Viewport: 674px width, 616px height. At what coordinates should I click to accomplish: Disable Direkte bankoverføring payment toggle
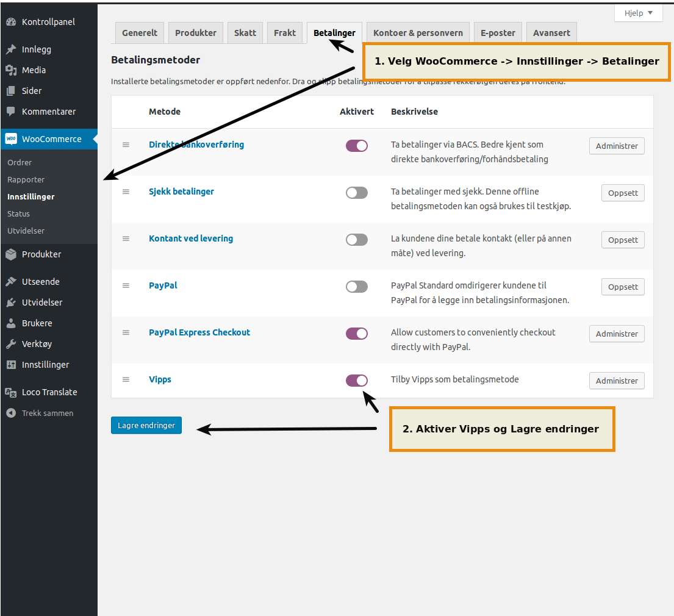pyautogui.click(x=357, y=146)
